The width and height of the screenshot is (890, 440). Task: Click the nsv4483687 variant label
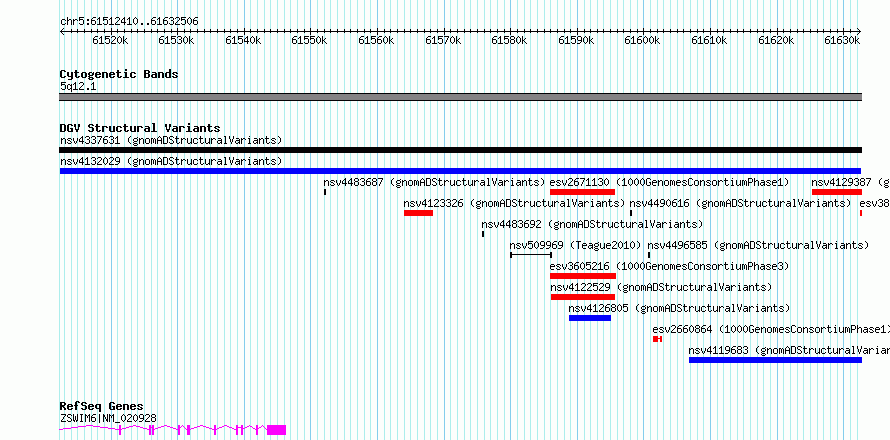(x=434, y=182)
